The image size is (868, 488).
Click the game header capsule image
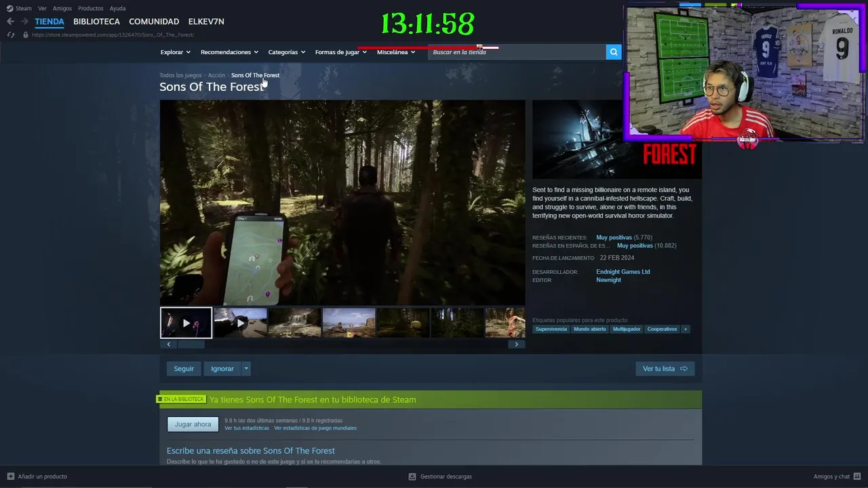point(617,140)
